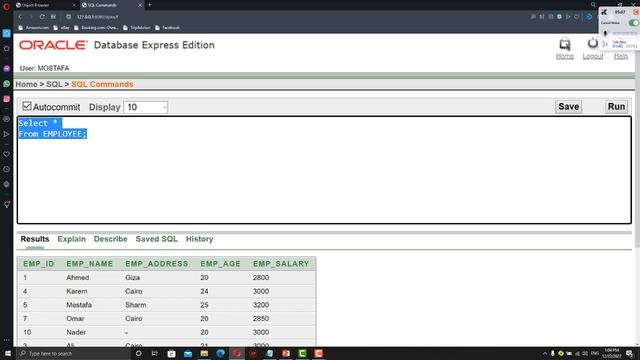The height and width of the screenshot is (360, 640).
Task: Click the Opera menu logo
Action: [6, 6]
